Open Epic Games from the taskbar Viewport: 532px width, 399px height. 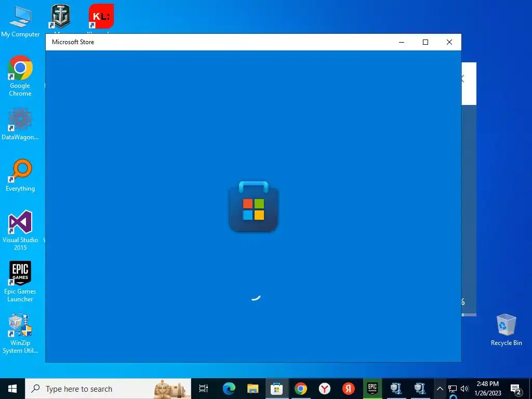click(x=372, y=389)
